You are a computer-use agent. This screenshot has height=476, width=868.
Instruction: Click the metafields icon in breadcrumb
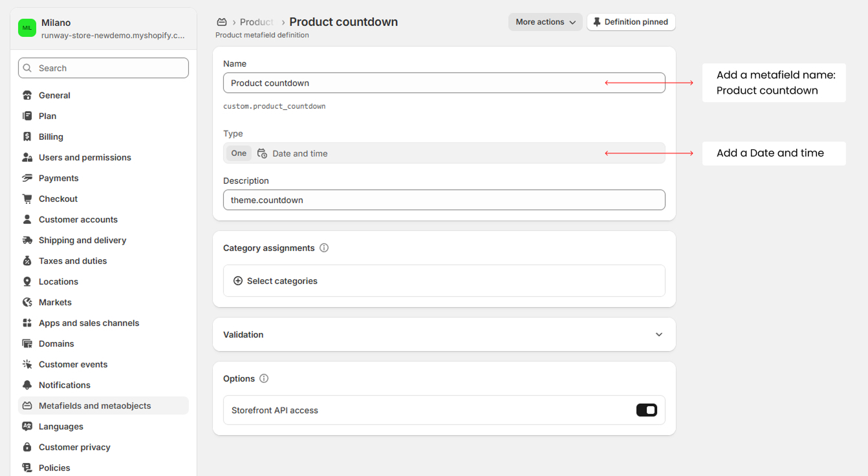pyautogui.click(x=222, y=22)
